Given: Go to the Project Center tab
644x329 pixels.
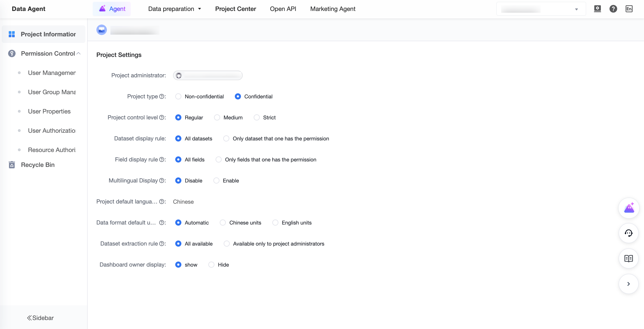Looking at the screenshot, I should (x=235, y=9).
